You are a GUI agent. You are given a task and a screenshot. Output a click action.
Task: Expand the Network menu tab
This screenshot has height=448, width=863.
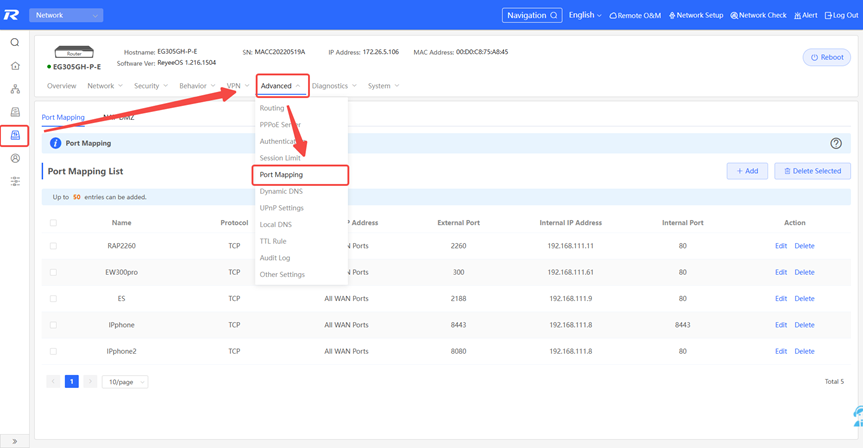point(105,86)
